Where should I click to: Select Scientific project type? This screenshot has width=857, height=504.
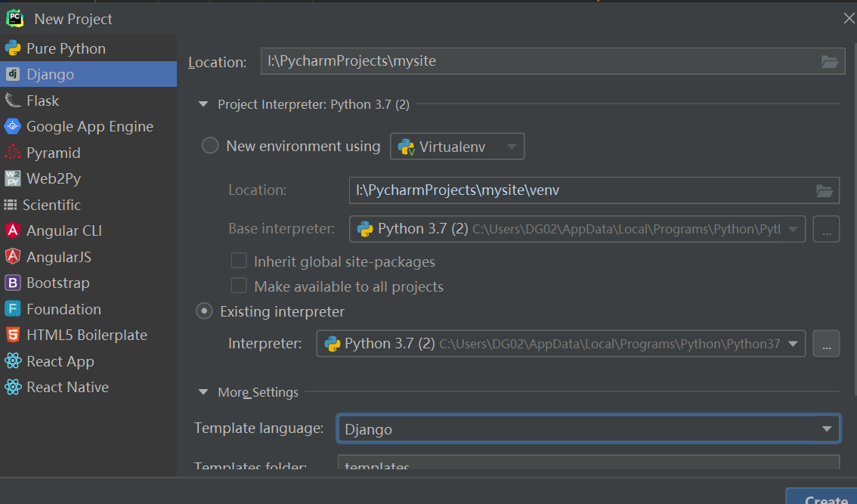pos(88,205)
